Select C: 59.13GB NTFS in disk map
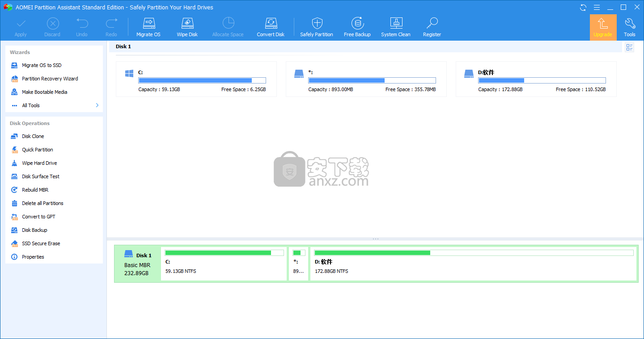 click(224, 264)
